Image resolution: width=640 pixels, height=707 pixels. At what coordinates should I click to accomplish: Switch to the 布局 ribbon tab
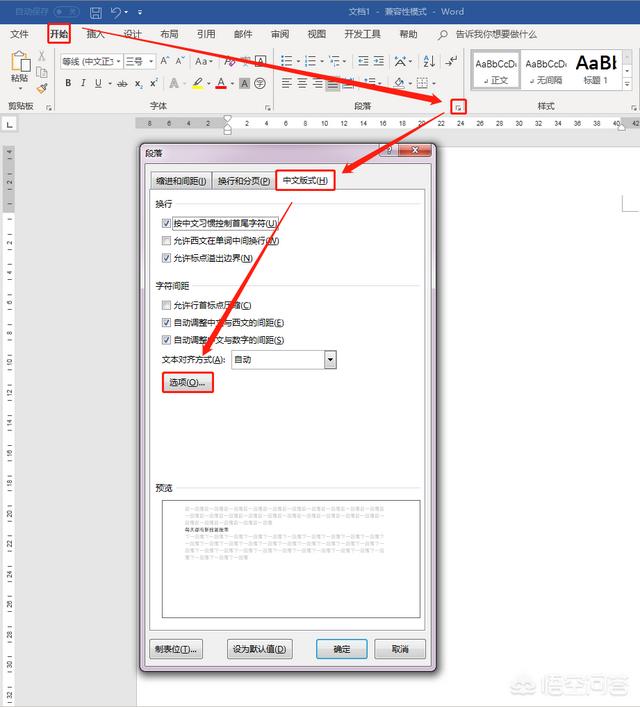[x=169, y=34]
